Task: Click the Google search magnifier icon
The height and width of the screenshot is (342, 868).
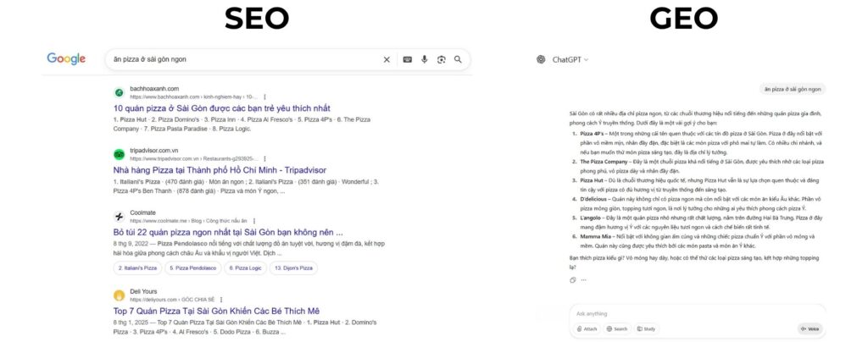Action: click(458, 59)
